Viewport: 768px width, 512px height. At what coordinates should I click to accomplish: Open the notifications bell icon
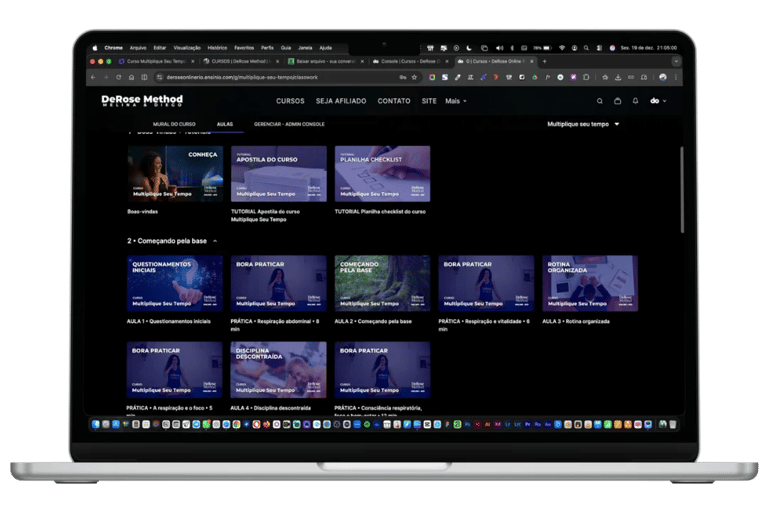[635, 101]
